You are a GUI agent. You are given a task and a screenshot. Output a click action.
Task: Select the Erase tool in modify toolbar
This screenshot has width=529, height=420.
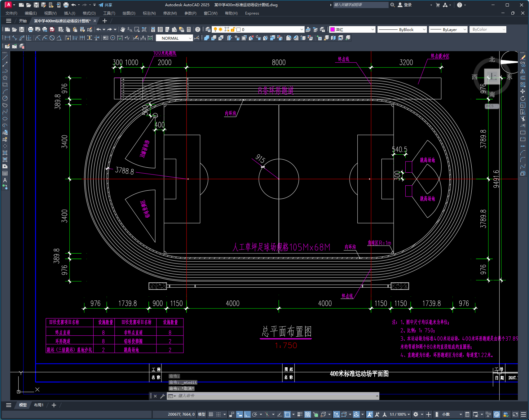tap(523, 57)
